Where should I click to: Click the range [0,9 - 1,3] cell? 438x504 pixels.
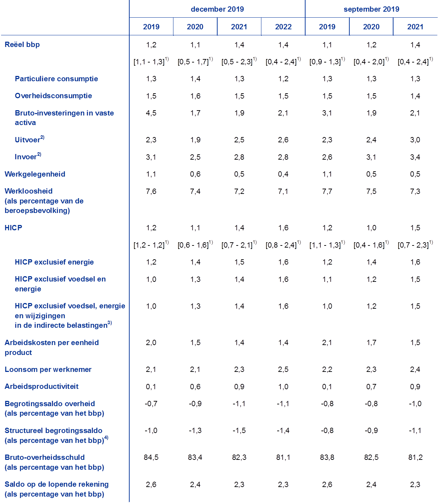pos(327,61)
